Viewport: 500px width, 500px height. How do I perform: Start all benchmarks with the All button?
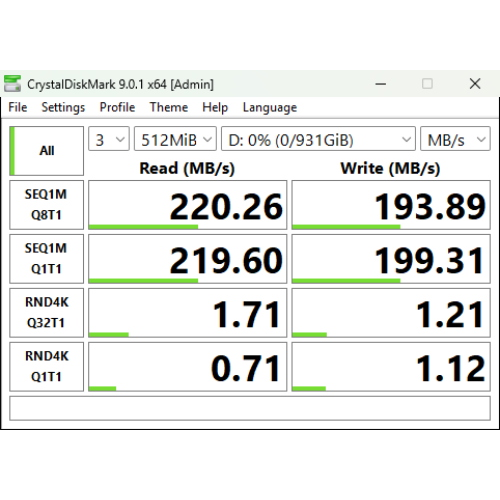click(x=46, y=151)
